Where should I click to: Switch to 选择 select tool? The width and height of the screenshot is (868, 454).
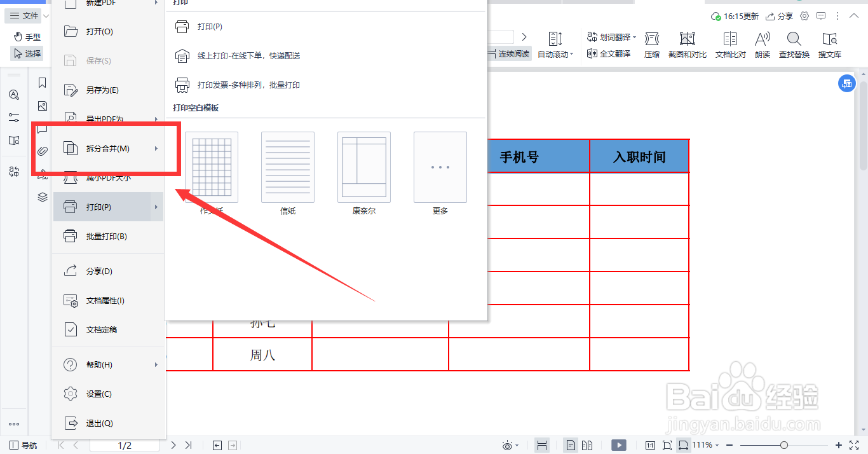27,54
